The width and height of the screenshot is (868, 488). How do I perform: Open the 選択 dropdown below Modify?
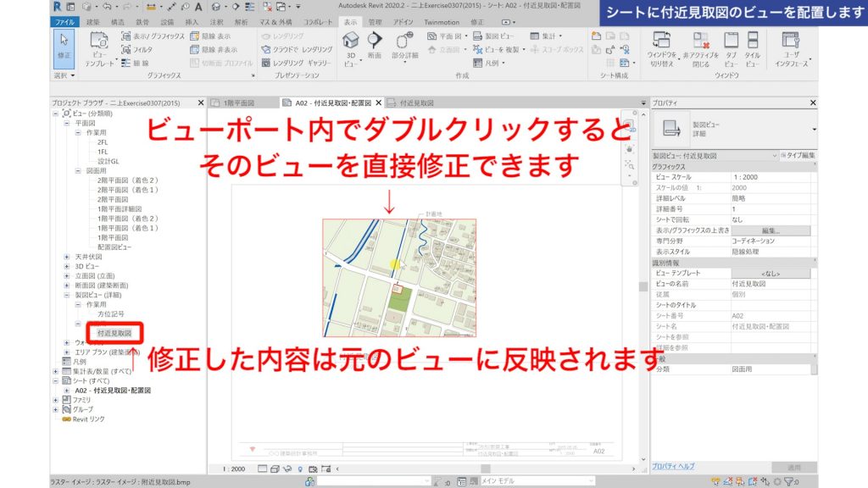pyautogui.click(x=63, y=75)
